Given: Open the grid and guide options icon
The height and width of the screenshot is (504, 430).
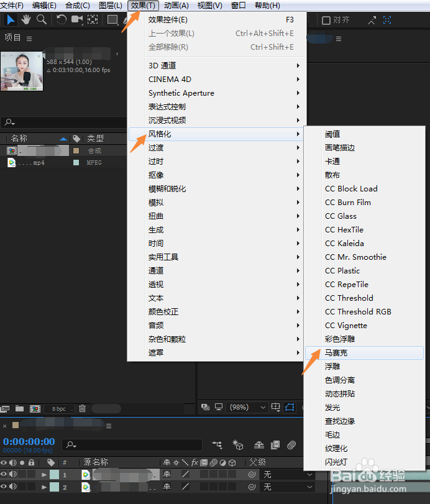Looking at the screenshot, I should coord(275,407).
